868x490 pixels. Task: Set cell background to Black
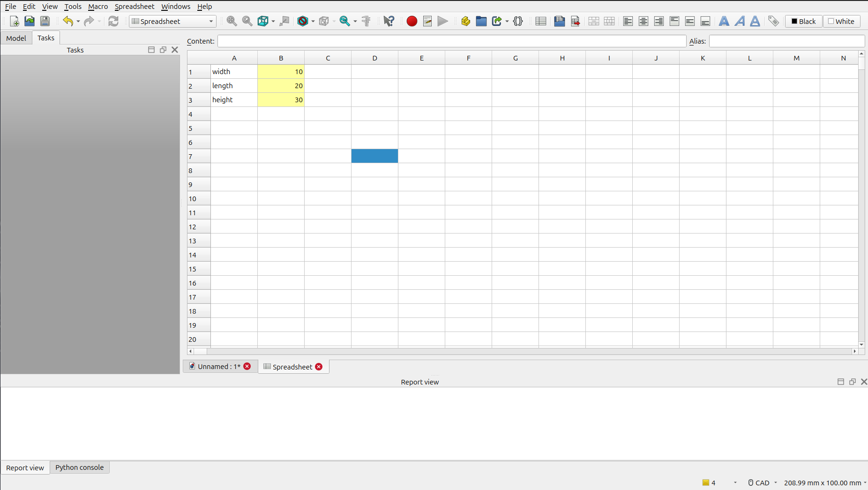coord(803,21)
